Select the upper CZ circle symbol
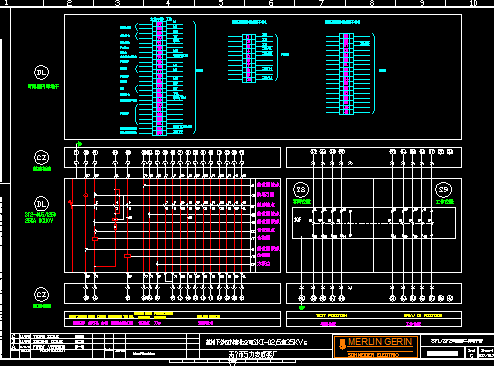The image size is (494, 366). [42, 157]
